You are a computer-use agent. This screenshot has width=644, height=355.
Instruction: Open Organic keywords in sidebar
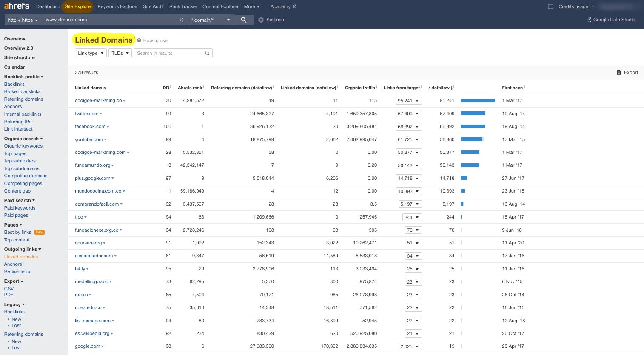tap(23, 146)
